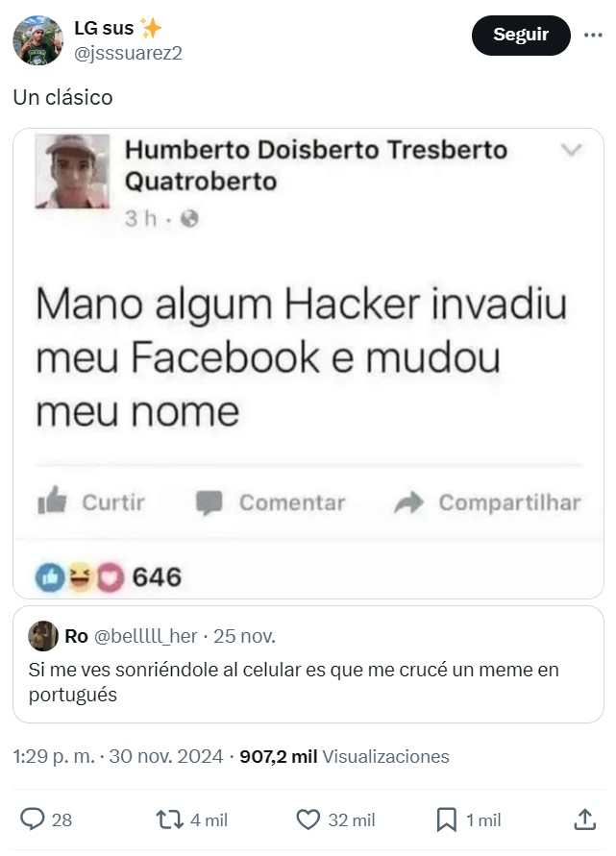Like the tweet with heart icon
This screenshot has width=616, height=856.
tap(308, 819)
